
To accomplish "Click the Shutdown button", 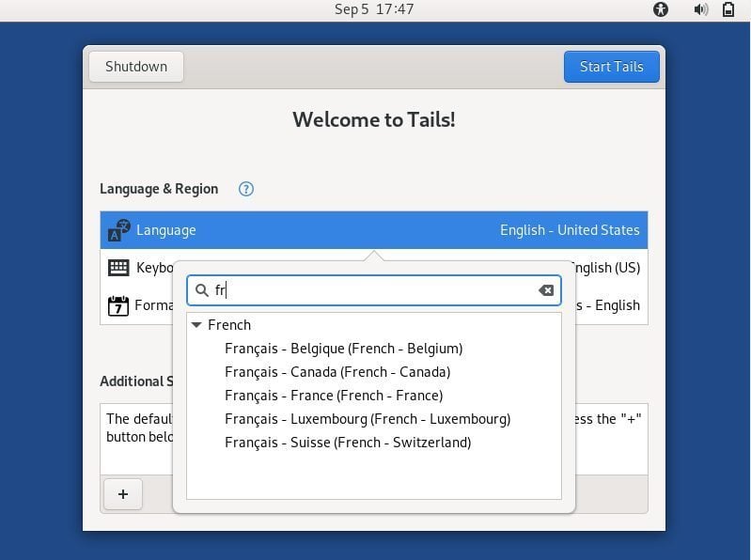I will tap(136, 67).
